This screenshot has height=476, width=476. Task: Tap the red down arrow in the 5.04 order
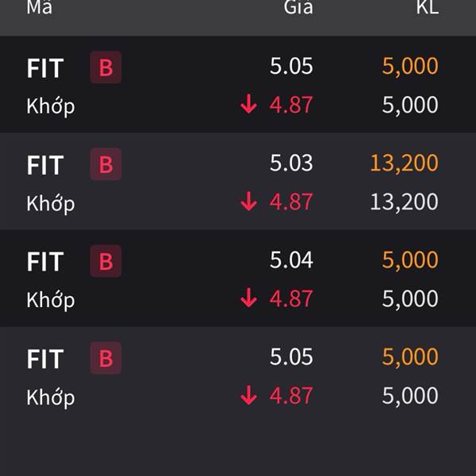248,297
